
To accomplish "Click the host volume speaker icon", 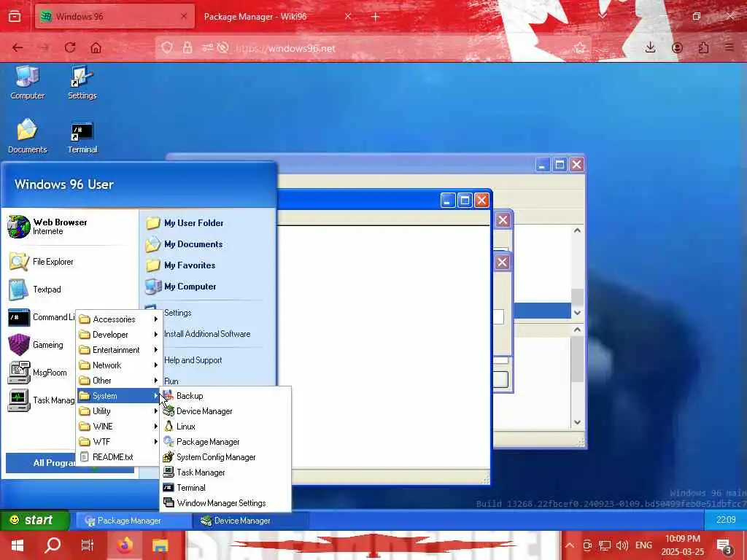I will point(622,545).
